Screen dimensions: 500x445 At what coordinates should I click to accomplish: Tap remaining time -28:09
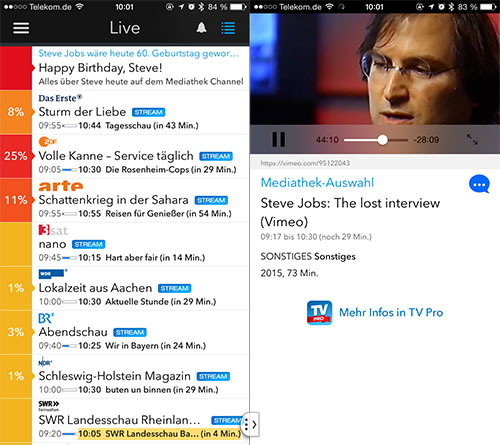(x=426, y=140)
